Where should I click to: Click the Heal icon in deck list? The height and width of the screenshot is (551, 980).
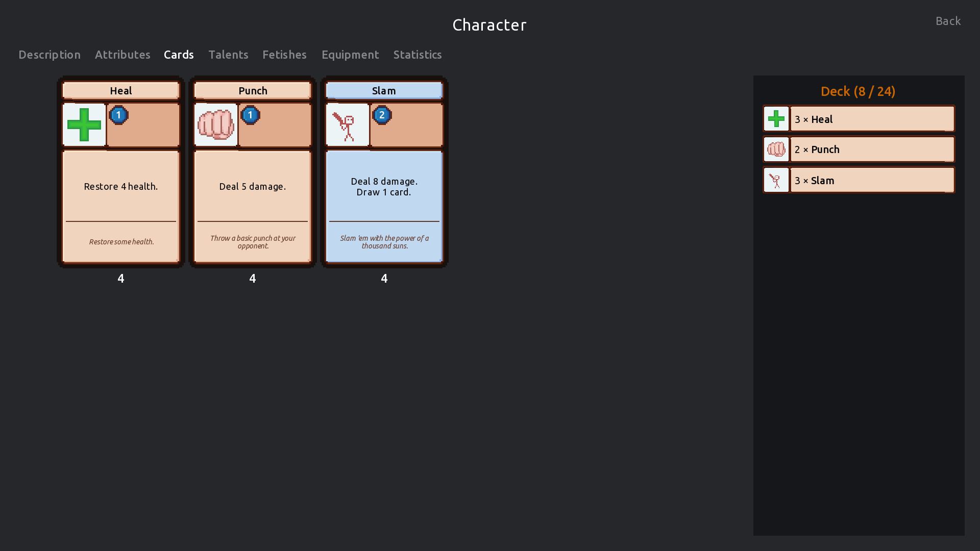(x=776, y=119)
